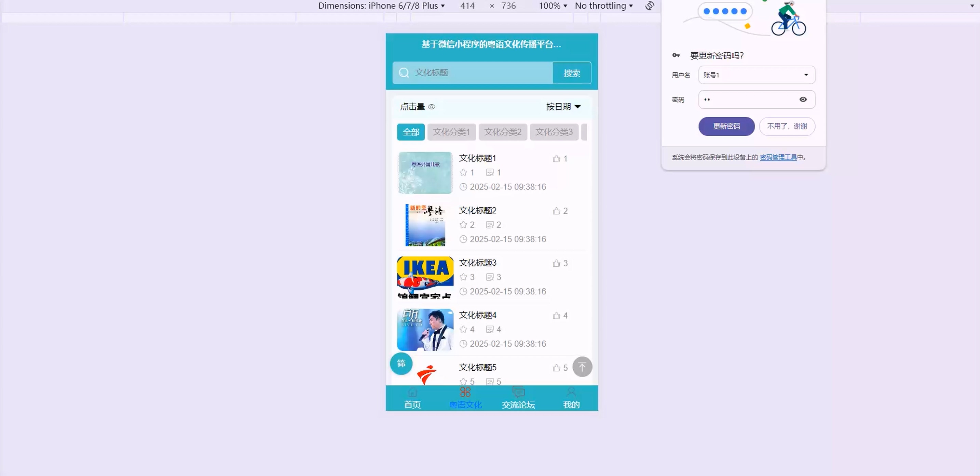Open the No throttling dropdown

click(604, 6)
